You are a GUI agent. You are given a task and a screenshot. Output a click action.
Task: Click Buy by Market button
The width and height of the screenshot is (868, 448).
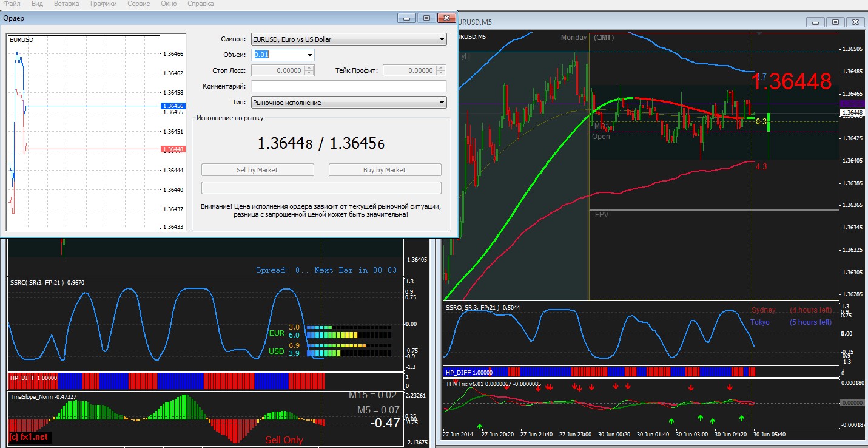[x=385, y=170]
